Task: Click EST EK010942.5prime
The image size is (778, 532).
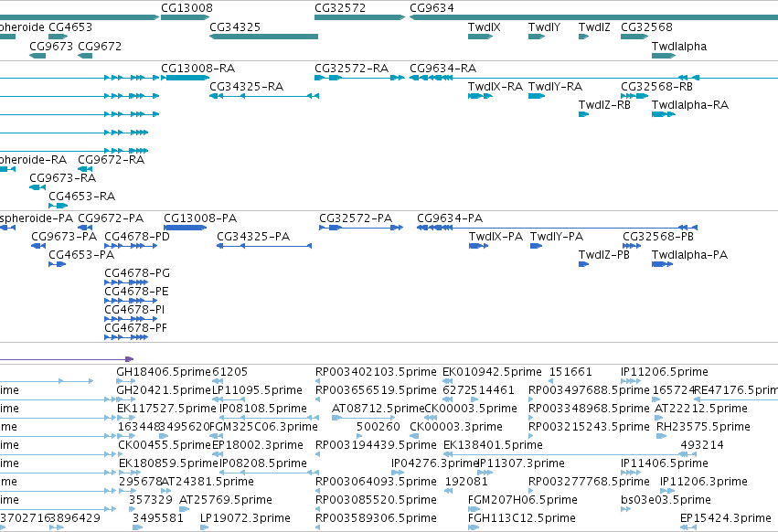Action: click(448, 381)
